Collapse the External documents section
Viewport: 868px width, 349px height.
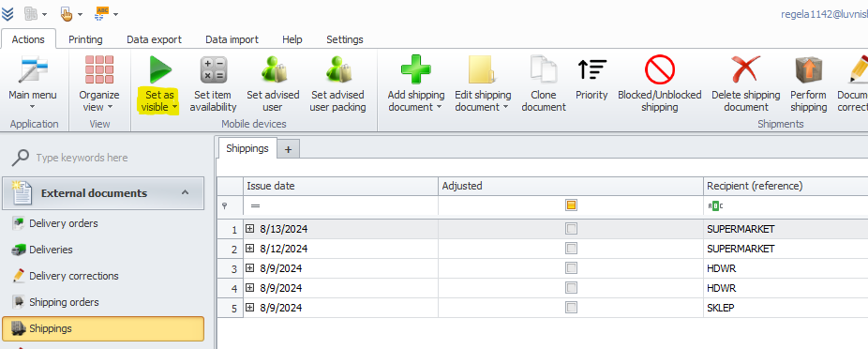[186, 192]
